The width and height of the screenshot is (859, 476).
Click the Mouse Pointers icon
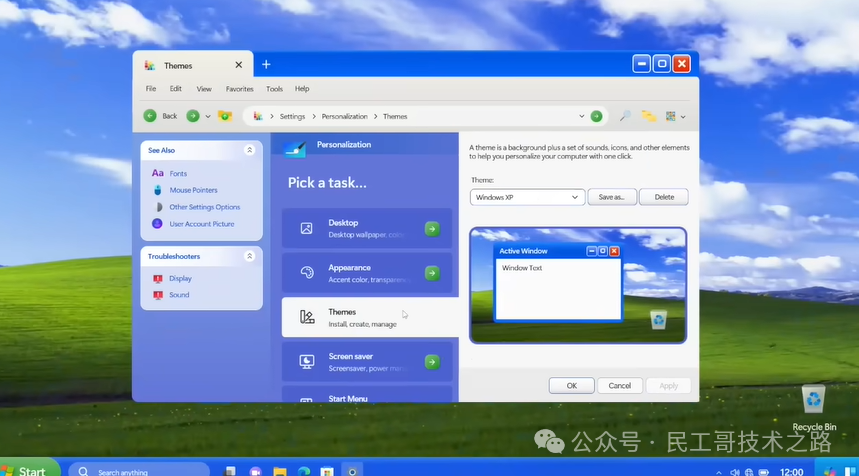158,190
